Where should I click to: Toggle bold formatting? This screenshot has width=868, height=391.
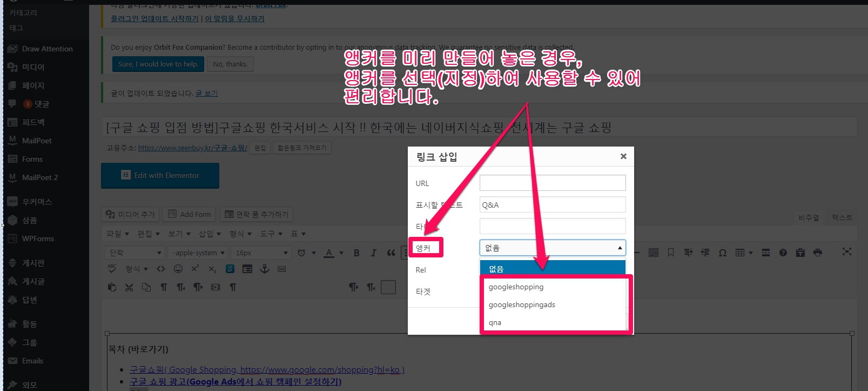click(x=356, y=253)
